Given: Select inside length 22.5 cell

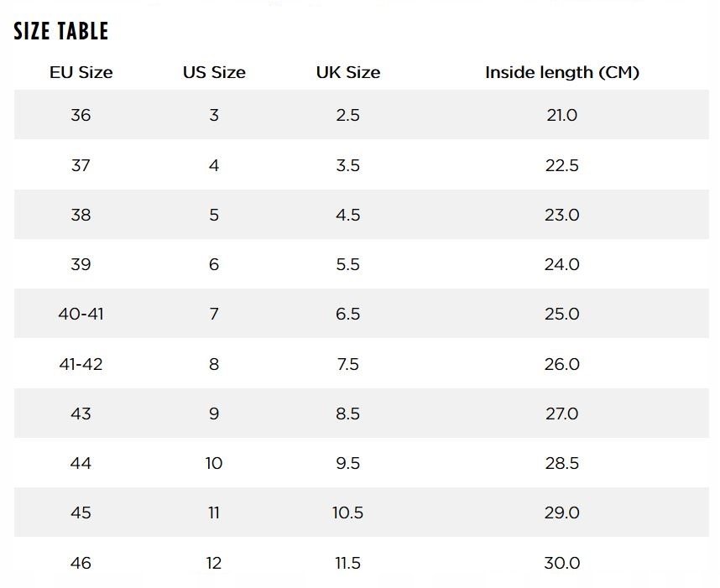Looking at the screenshot, I should 561,165.
